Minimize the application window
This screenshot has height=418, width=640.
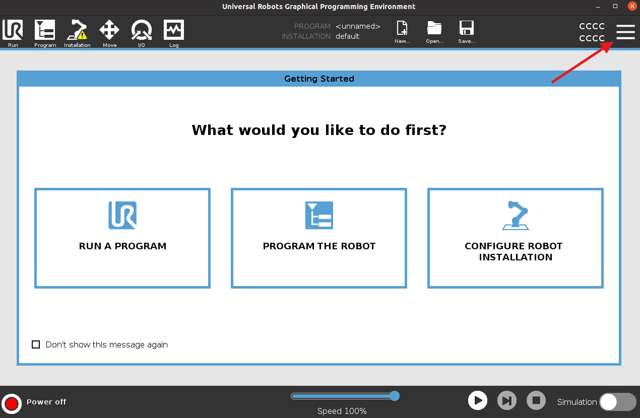(x=598, y=7)
